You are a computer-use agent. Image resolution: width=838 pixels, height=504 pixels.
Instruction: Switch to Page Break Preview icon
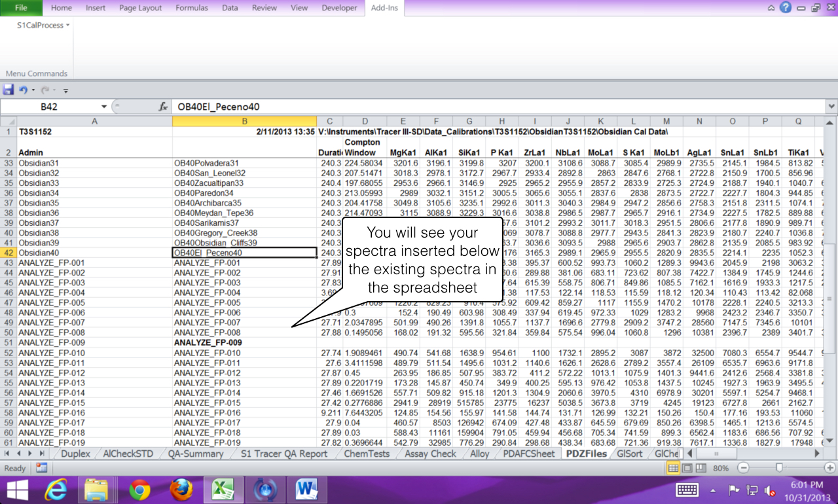[701, 468]
